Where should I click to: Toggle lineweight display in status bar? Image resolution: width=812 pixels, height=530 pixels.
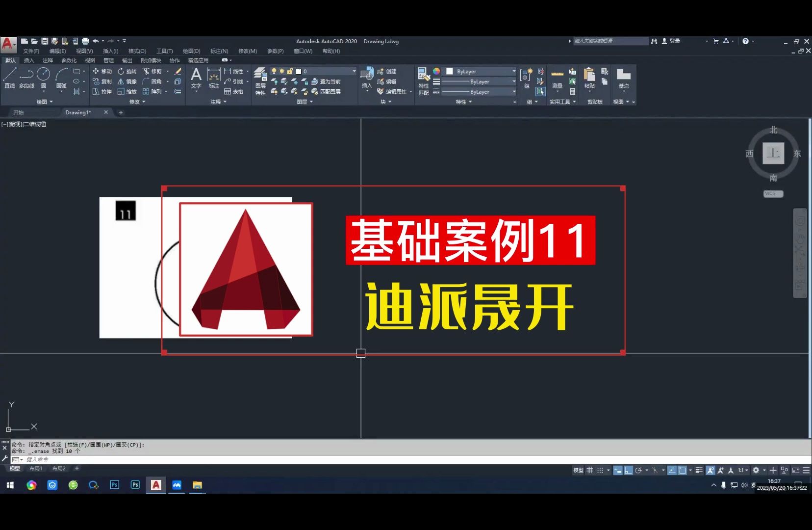699,470
